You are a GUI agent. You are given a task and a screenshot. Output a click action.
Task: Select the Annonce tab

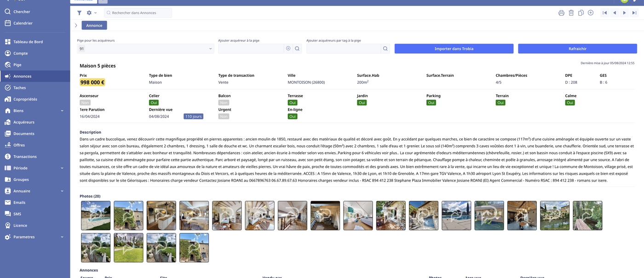tap(94, 25)
